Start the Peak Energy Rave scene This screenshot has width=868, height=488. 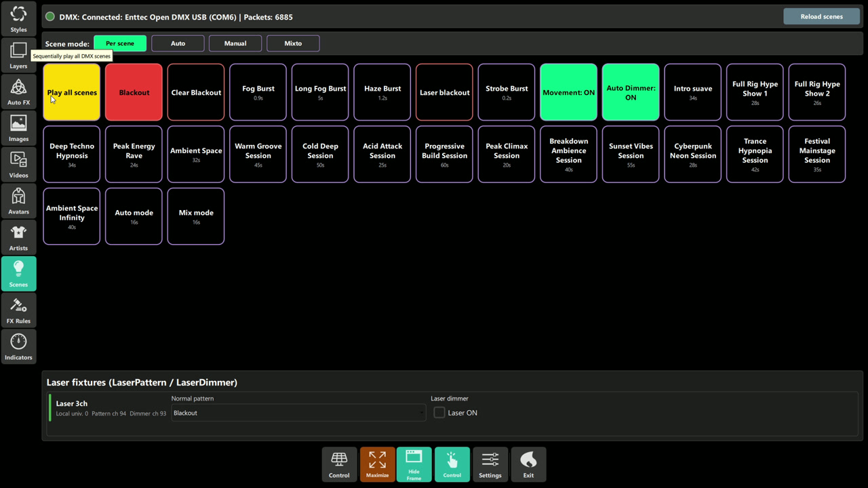(x=134, y=155)
